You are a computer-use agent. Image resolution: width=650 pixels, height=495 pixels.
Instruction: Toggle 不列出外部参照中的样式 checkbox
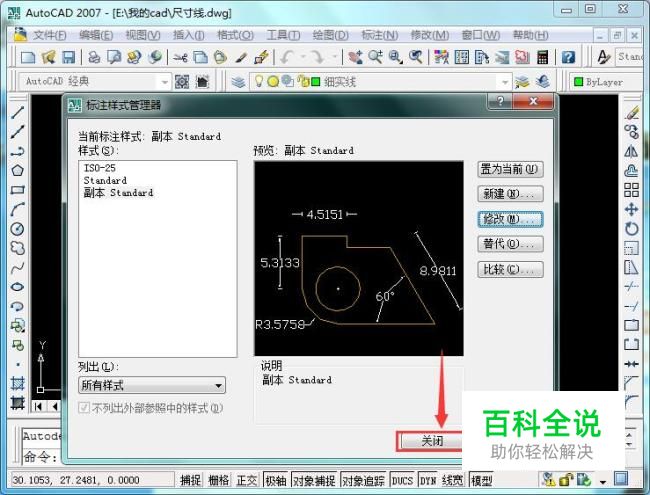click(x=84, y=408)
